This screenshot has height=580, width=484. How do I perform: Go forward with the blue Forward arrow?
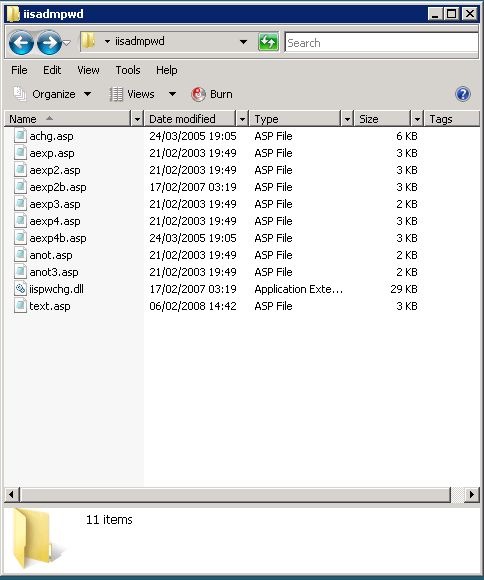49,43
